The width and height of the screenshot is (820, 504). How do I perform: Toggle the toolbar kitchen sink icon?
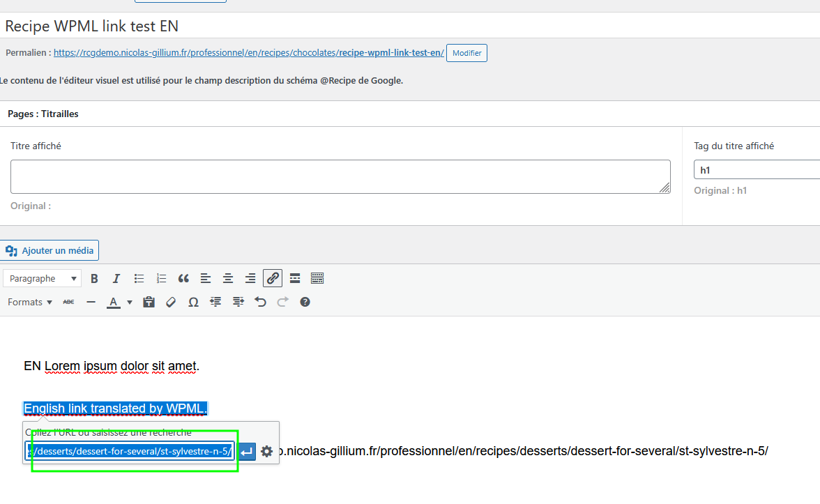click(x=317, y=279)
